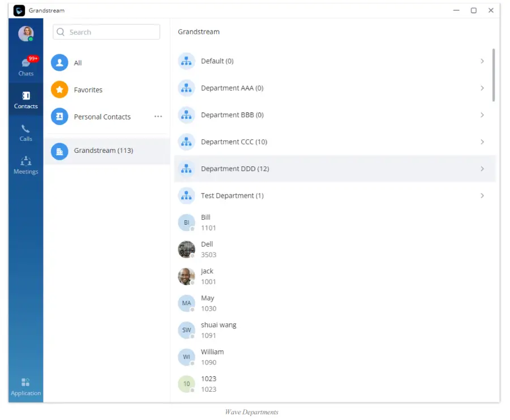This screenshot has height=420, width=510.
Task: Click the contact name shuai wang
Action: pyautogui.click(x=218, y=325)
